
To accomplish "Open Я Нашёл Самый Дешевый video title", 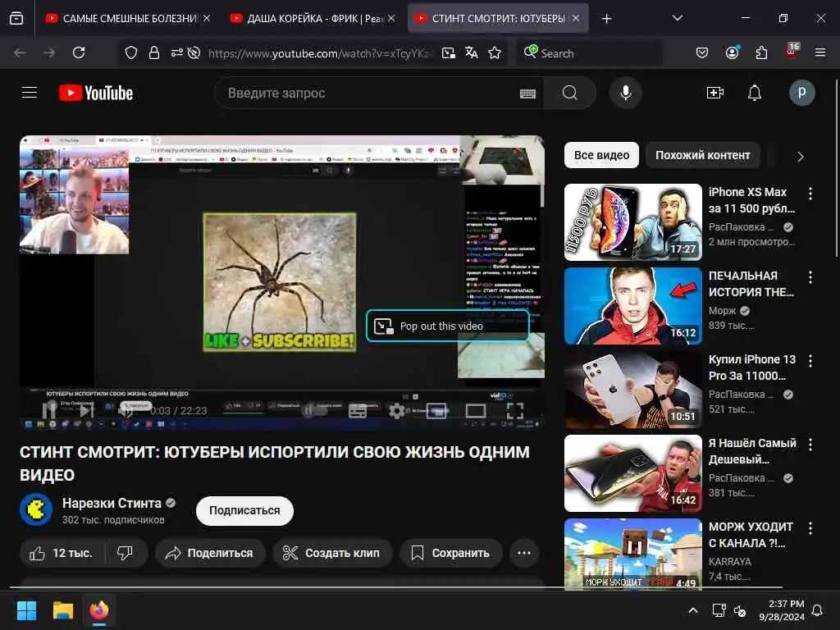I will click(752, 451).
